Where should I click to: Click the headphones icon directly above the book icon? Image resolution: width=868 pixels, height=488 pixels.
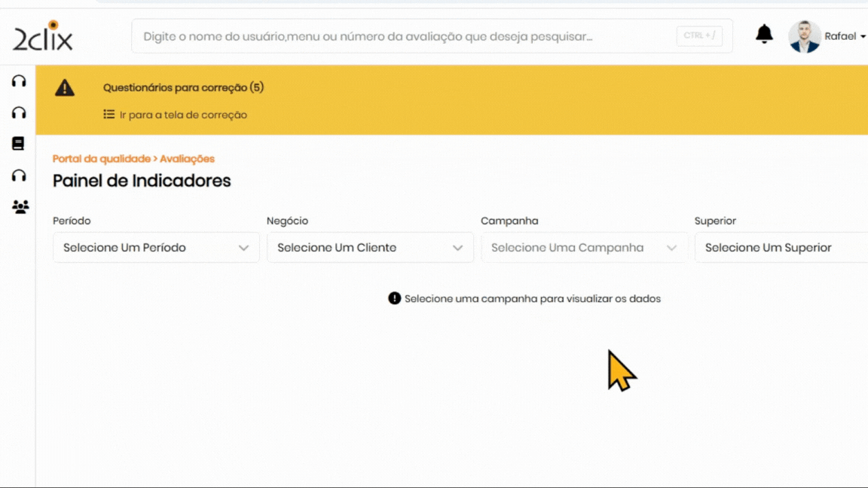click(x=19, y=113)
